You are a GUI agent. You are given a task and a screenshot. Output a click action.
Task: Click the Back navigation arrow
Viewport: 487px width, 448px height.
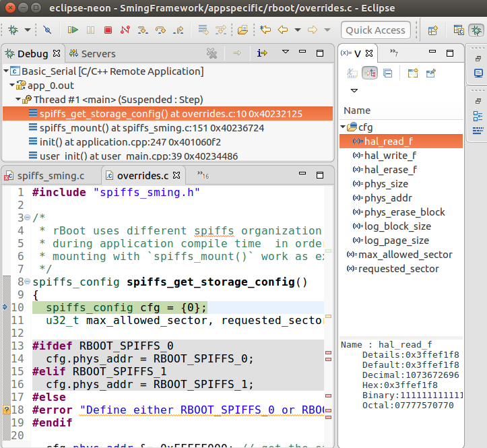coord(283,30)
